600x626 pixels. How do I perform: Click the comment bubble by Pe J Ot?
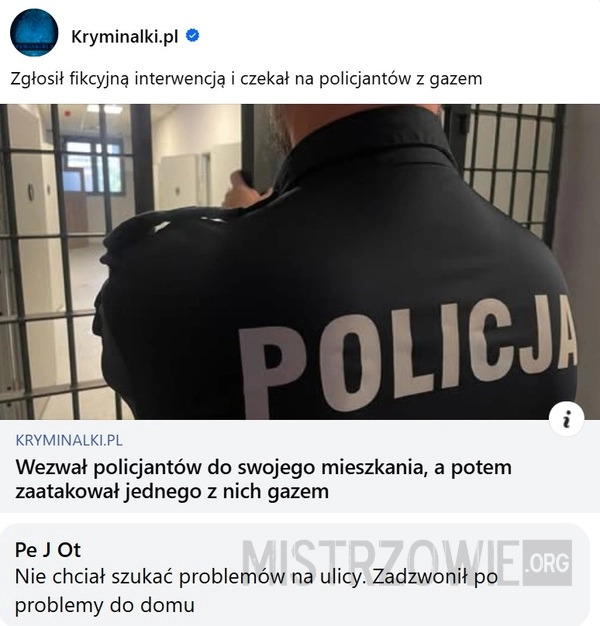click(295, 573)
